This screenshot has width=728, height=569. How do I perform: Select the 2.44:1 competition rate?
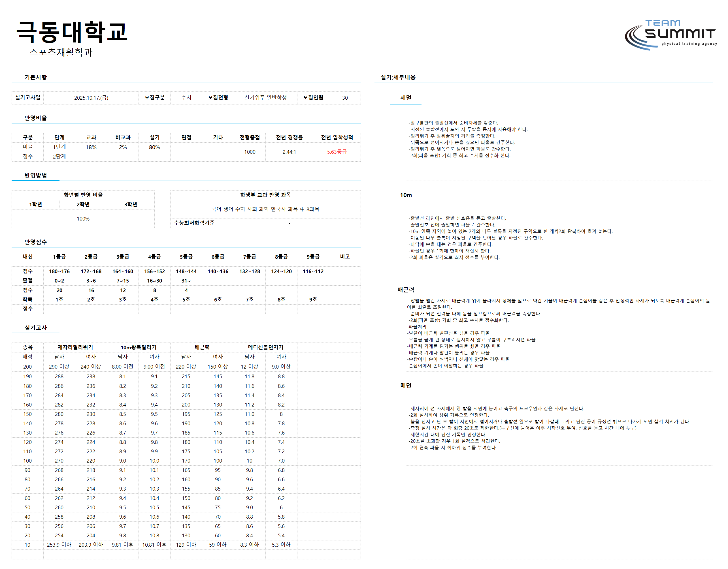point(289,152)
